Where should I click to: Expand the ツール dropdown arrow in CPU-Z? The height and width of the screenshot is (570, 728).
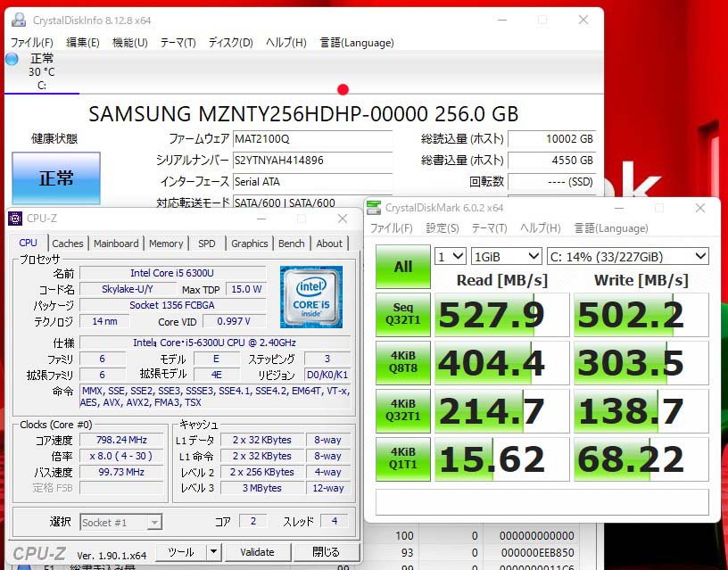[213, 552]
